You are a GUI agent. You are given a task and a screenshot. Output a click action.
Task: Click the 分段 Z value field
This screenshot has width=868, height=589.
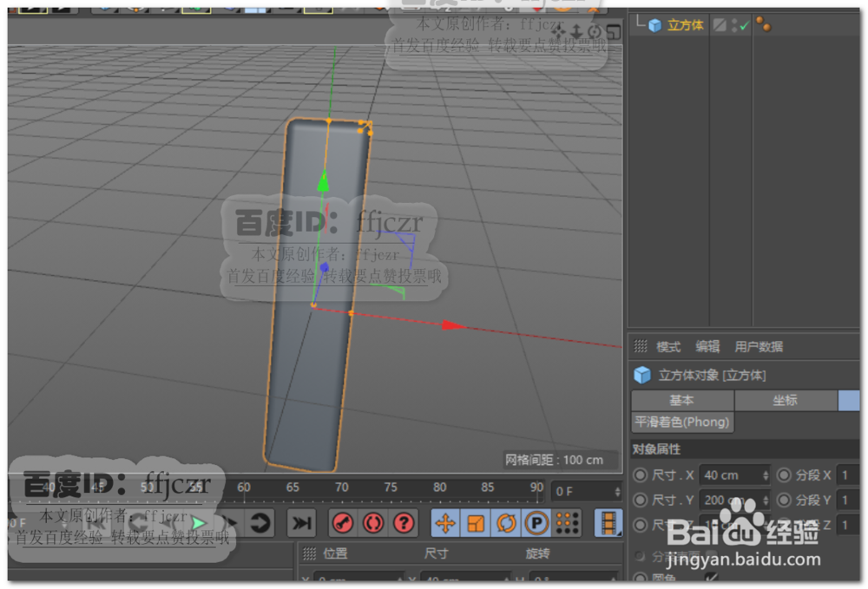[848, 525]
